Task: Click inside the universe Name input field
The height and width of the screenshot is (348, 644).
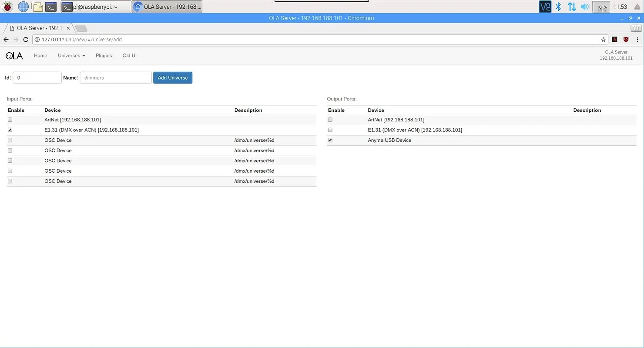Action: tap(115, 77)
